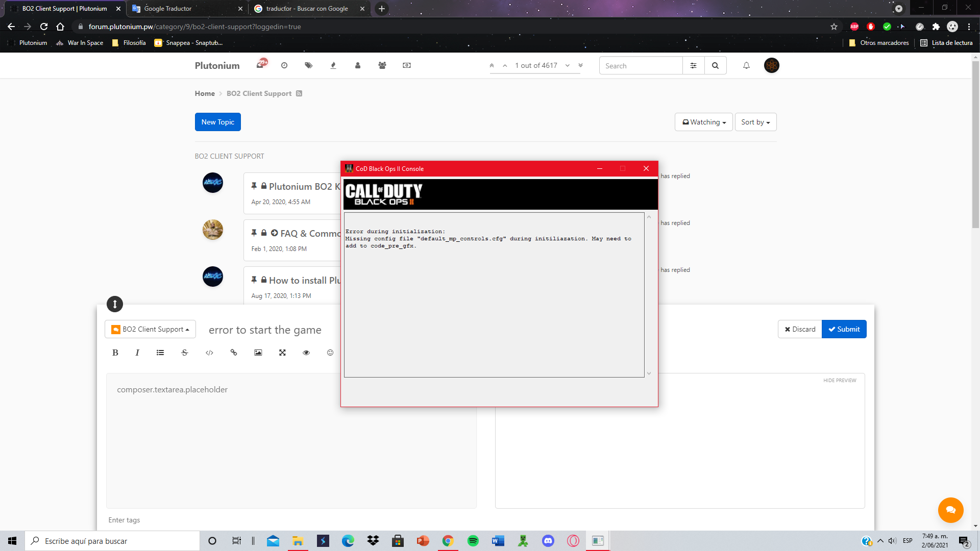Open notifications bell icon
980x551 pixels.
click(746, 65)
